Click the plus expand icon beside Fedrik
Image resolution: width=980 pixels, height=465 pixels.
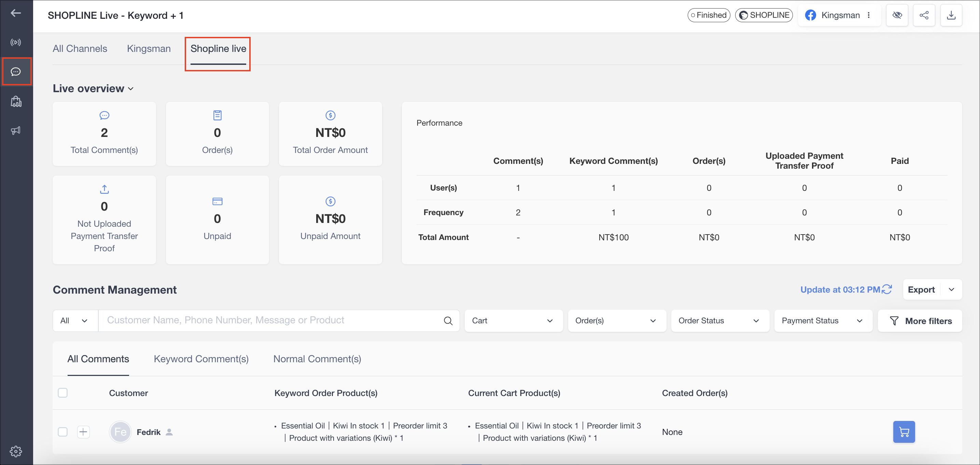[83, 432]
